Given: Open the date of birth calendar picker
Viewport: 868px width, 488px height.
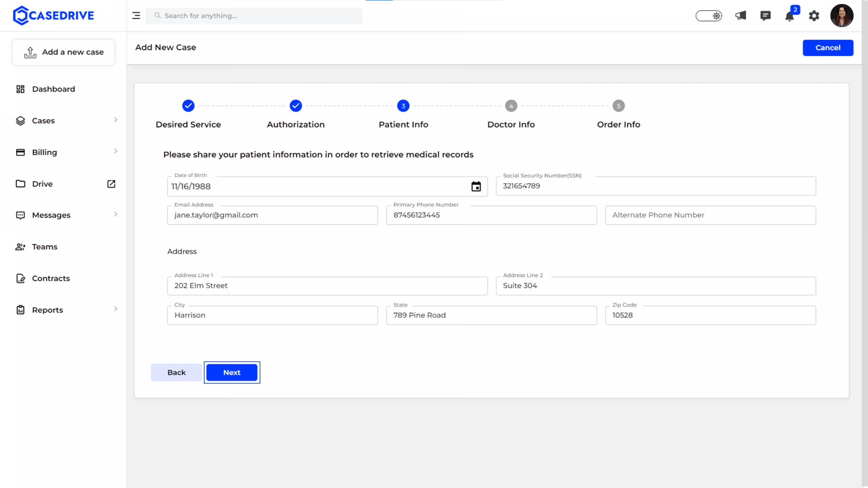Looking at the screenshot, I should (476, 186).
